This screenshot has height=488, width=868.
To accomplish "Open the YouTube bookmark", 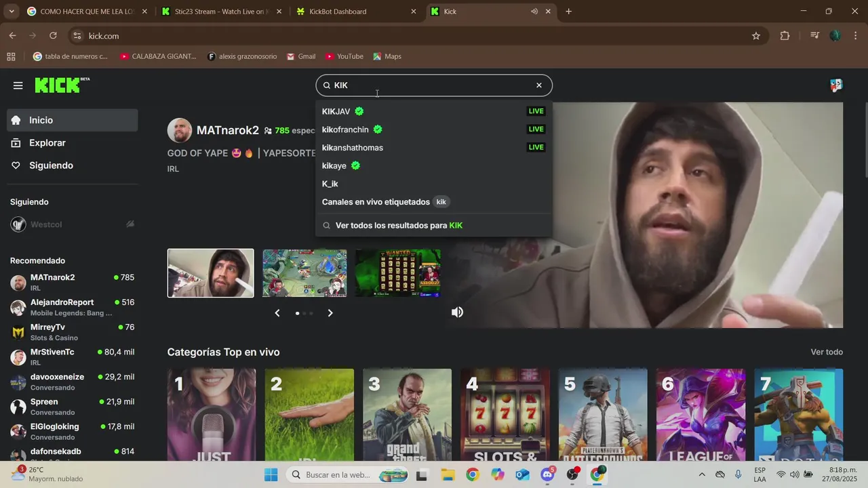I will click(x=344, y=56).
